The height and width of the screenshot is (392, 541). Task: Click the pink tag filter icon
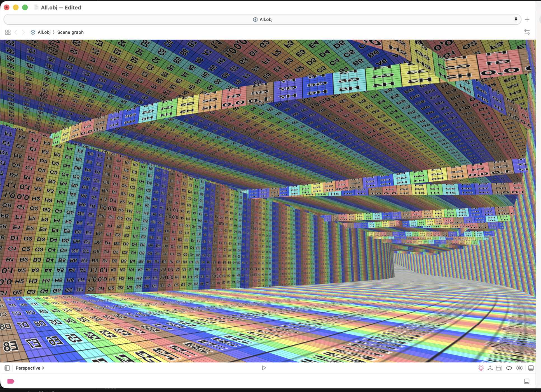pos(11,381)
